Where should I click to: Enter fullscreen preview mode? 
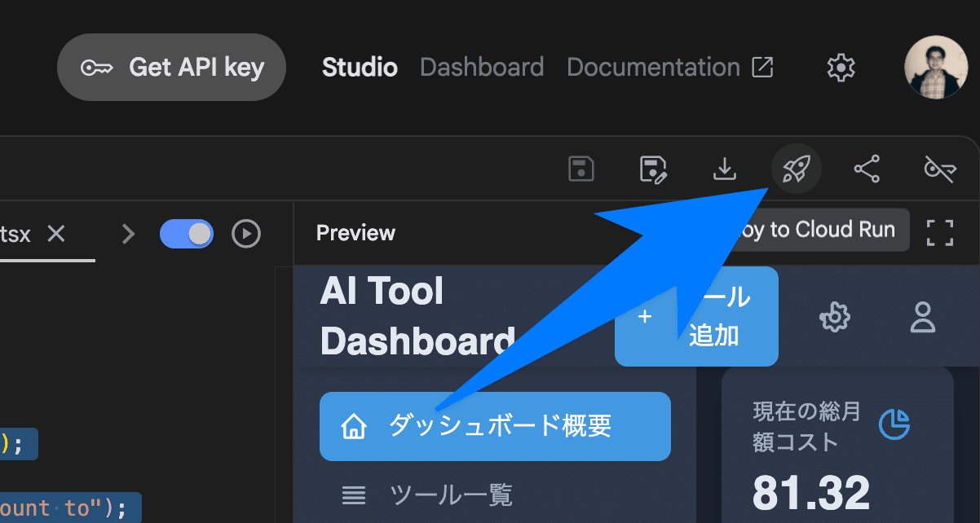[940, 232]
